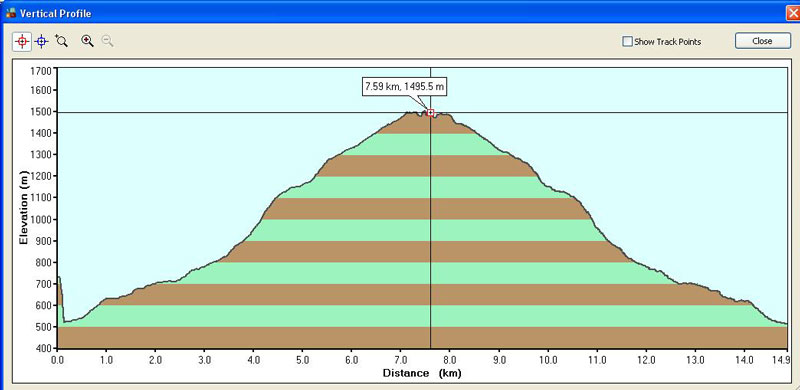
Task: Click the zoom in magnifier icon
Action: coord(88,41)
